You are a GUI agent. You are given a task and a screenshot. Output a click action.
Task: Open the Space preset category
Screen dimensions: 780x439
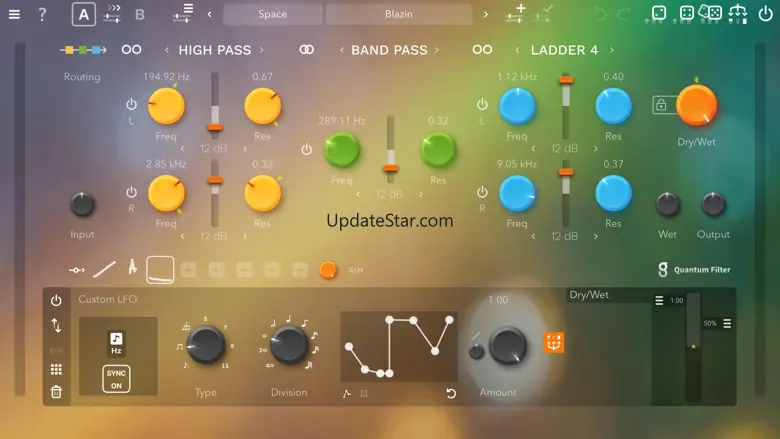(273, 14)
